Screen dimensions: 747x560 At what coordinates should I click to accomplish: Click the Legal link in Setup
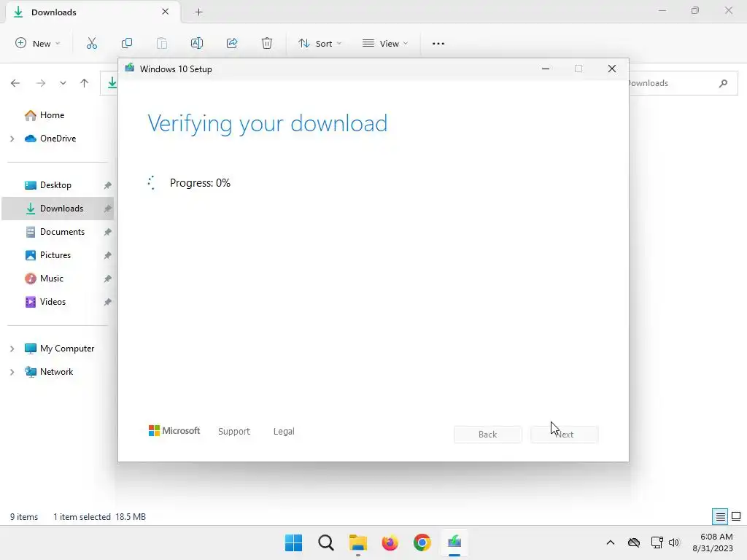click(x=284, y=432)
